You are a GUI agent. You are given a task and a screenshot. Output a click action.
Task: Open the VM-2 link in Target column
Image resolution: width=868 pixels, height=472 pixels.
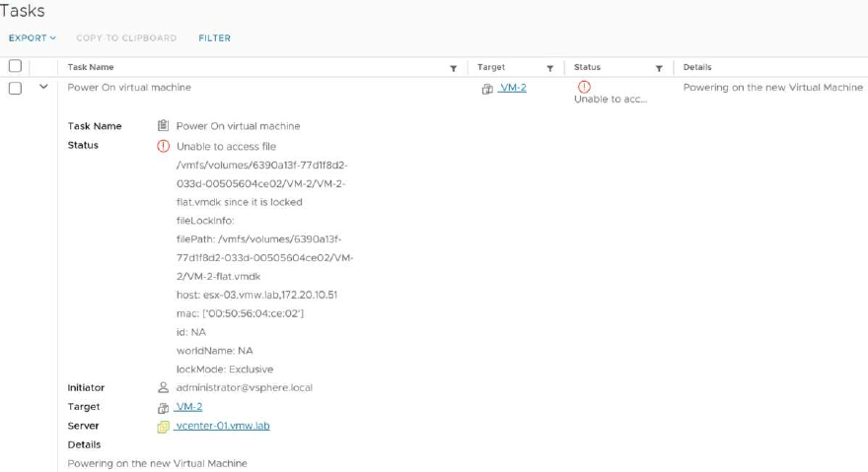[x=513, y=88]
